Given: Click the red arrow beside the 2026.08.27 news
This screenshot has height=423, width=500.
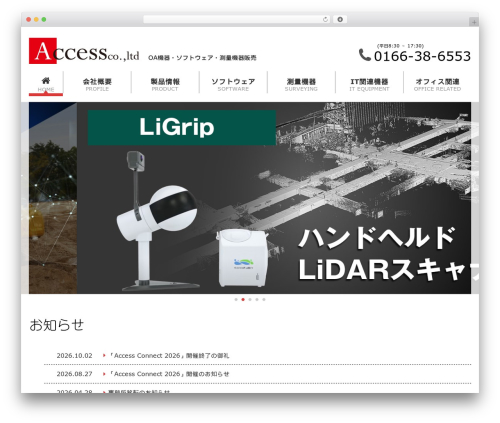Looking at the screenshot, I should click(104, 374).
